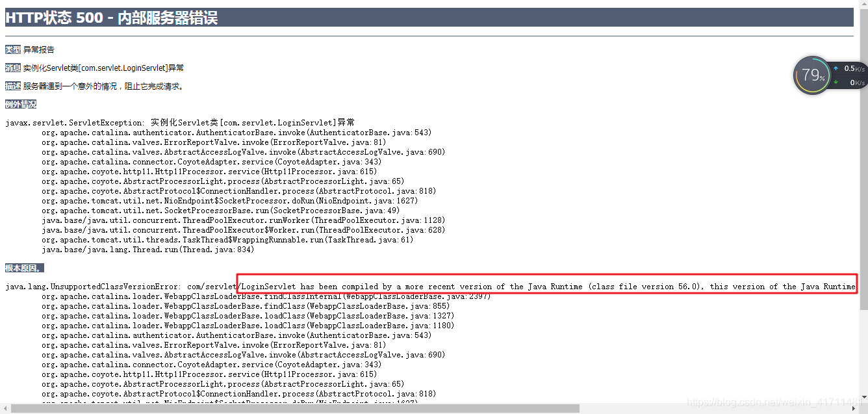The width and height of the screenshot is (868, 414).
Task: Click the 例外情况 (Exception) section header
Action: coord(20,103)
